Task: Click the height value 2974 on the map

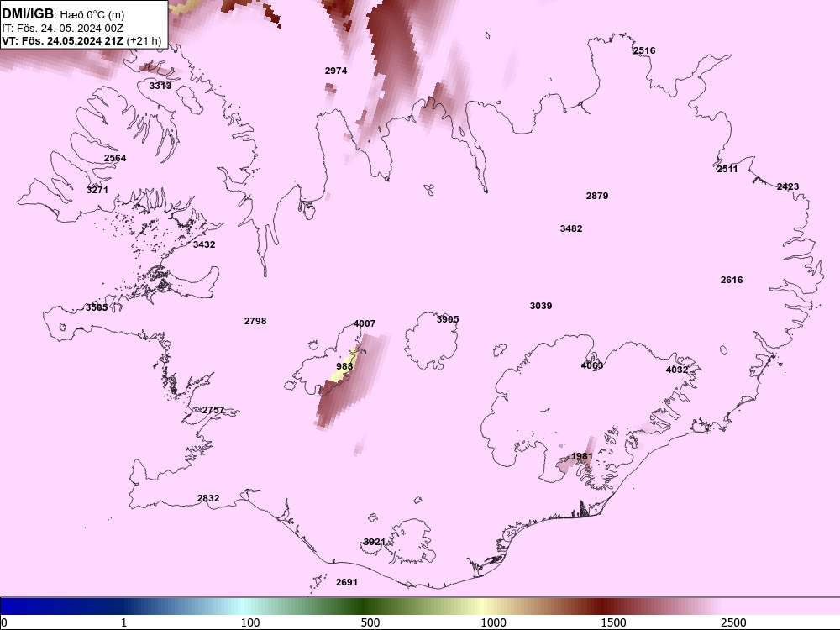Action: (336, 71)
